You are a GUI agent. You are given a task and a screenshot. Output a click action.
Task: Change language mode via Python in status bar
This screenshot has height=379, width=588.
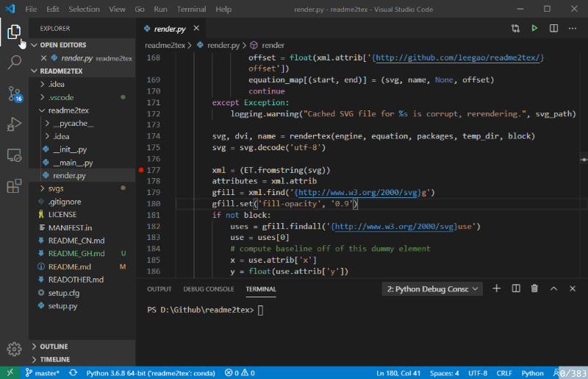click(532, 373)
